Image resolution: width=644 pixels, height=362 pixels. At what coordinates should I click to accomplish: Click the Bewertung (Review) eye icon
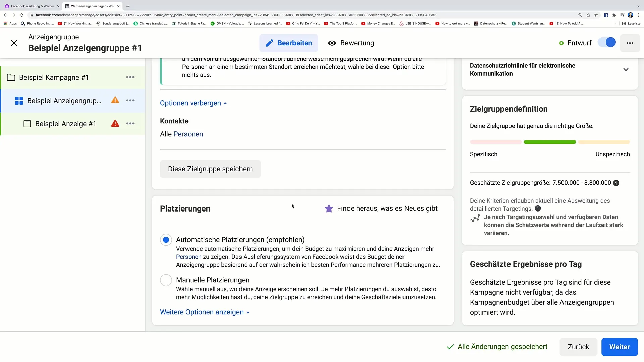[333, 43]
